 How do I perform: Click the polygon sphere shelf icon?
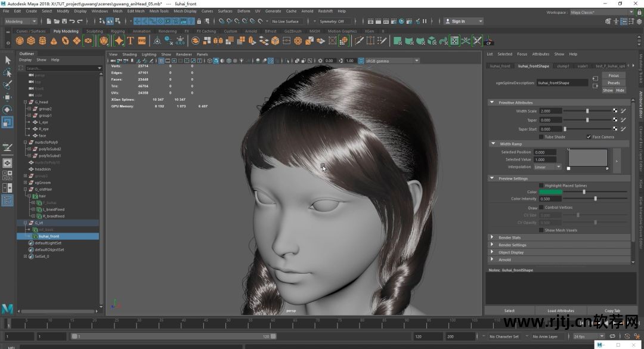click(20, 41)
